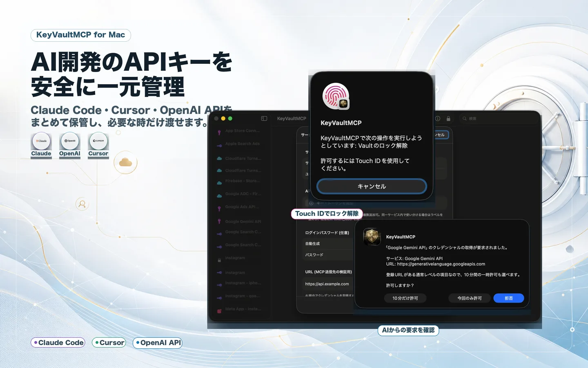Click the gold shield icon in the credential dialog
Viewport: 588px width, 368px height.
tap(372, 236)
